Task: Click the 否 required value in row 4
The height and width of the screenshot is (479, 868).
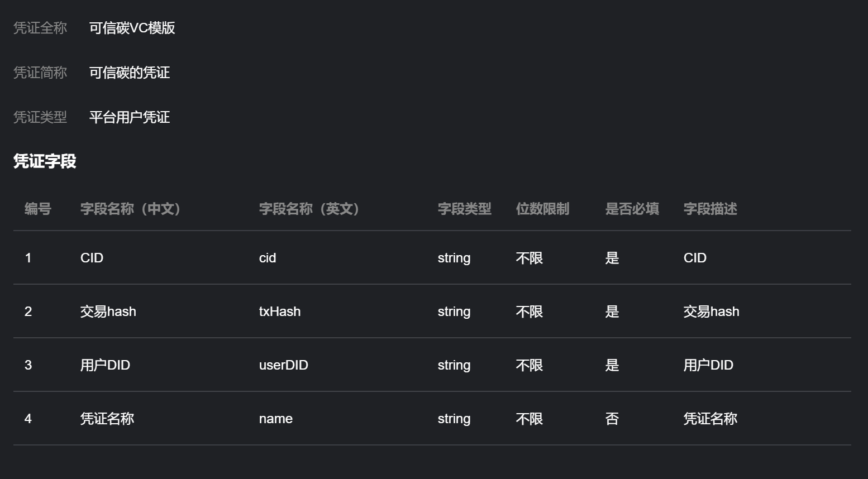Action: point(612,419)
